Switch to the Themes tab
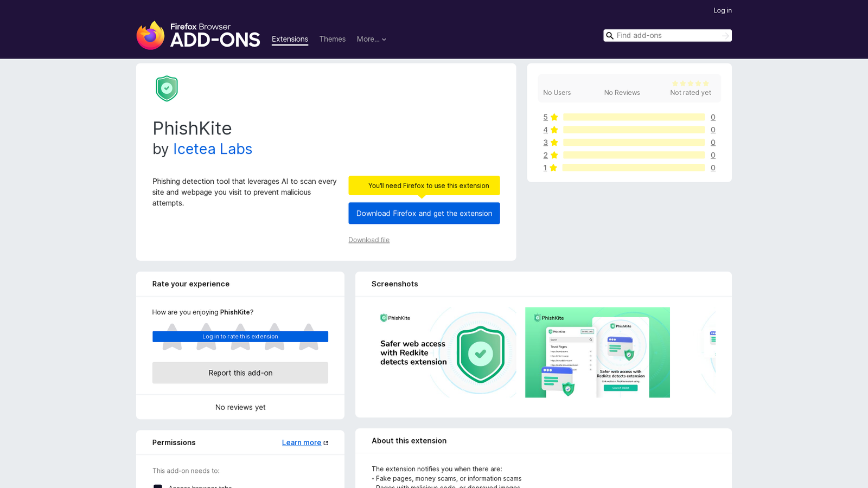 pyautogui.click(x=332, y=39)
